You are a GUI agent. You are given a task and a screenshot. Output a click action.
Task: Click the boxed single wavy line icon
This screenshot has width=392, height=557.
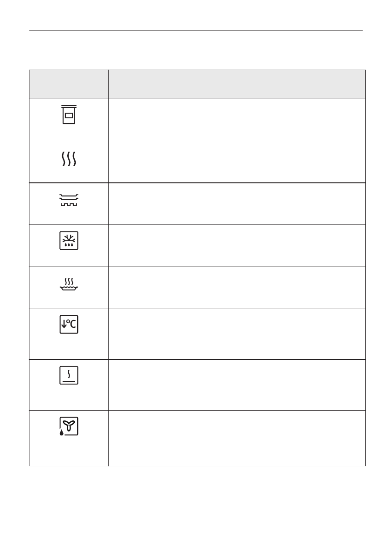coord(69,376)
